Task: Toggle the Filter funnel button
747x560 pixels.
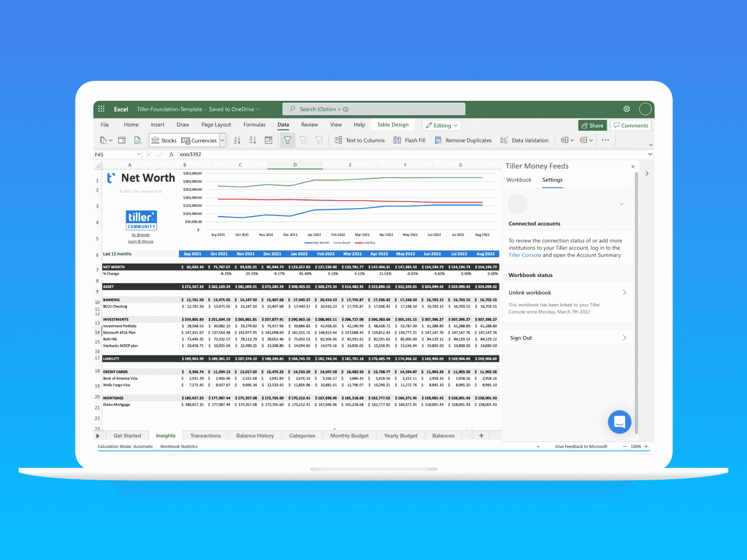Action: (x=288, y=140)
